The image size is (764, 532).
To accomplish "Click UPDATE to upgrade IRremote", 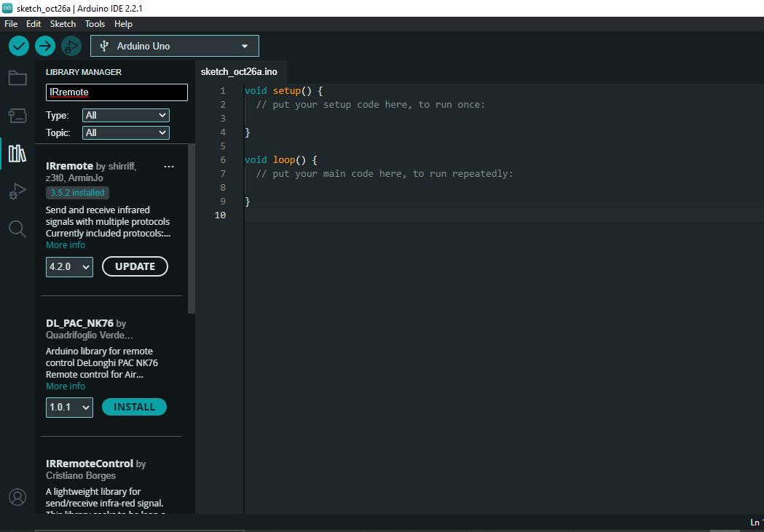I will click(x=135, y=266).
